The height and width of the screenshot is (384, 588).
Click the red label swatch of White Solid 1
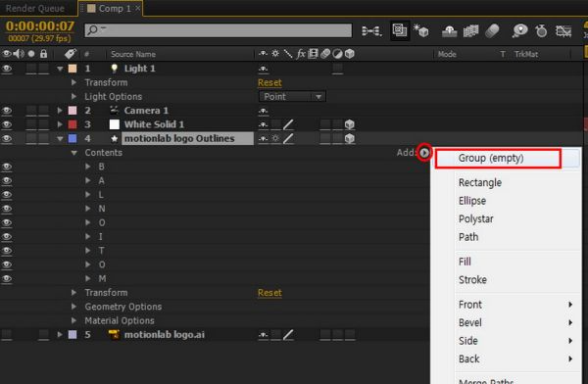(x=73, y=124)
